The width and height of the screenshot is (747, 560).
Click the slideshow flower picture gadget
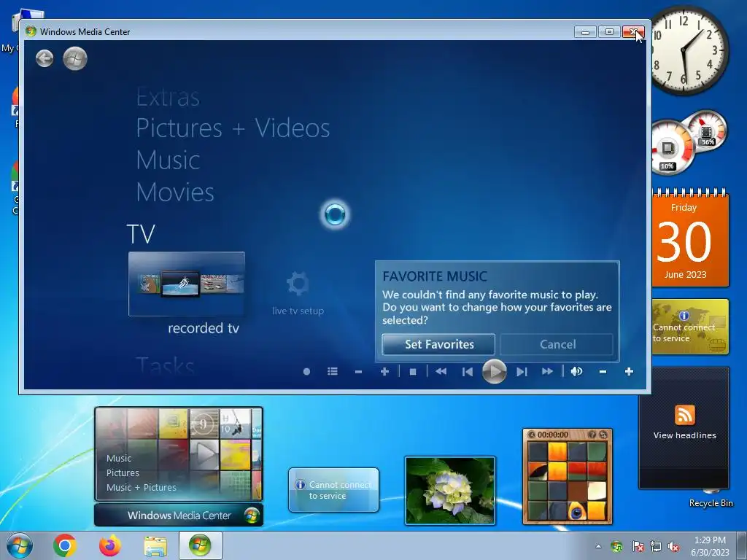(449, 491)
